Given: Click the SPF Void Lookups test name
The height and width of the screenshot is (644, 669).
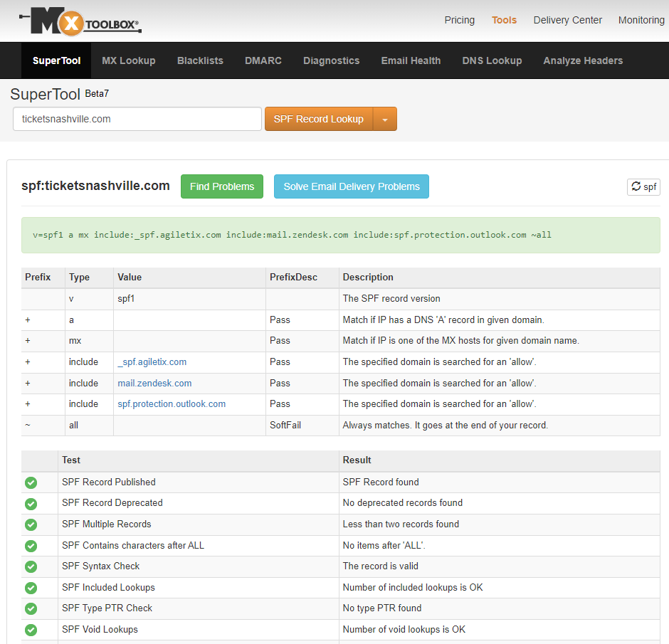Looking at the screenshot, I should (x=100, y=630).
